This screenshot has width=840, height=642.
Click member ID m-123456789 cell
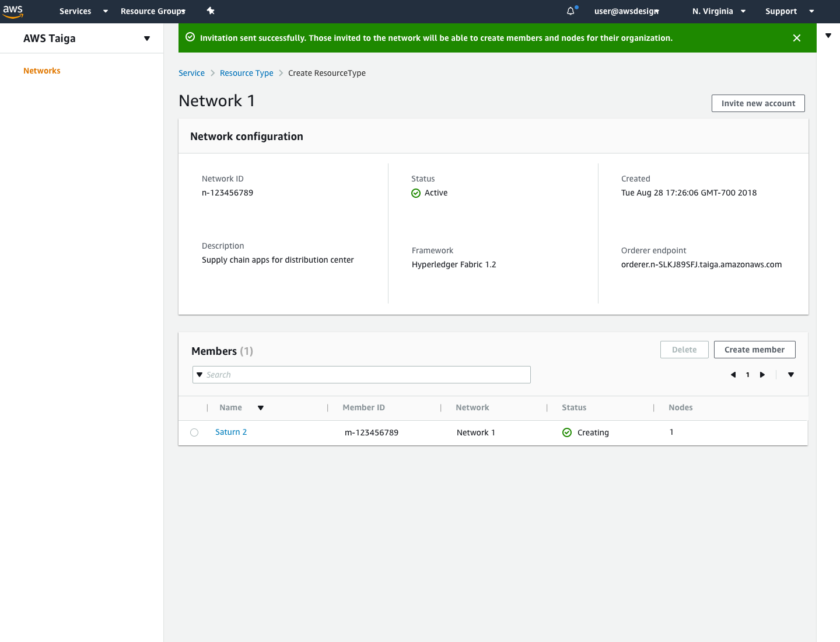coord(372,432)
